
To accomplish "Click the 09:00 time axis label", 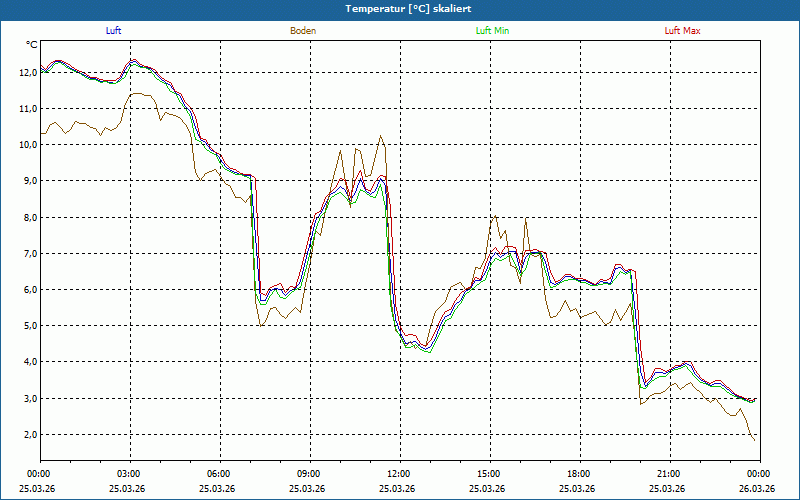I will [308, 474].
